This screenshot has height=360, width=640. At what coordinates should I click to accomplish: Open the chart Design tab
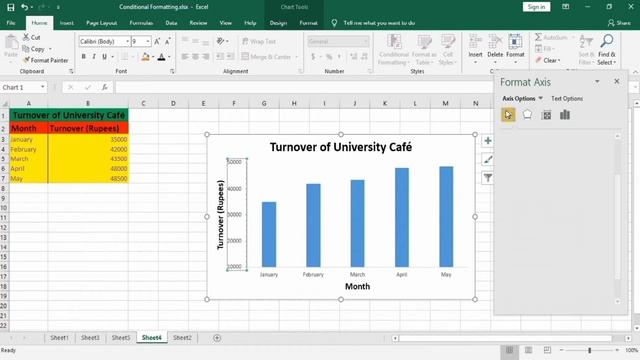[x=278, y=23]
